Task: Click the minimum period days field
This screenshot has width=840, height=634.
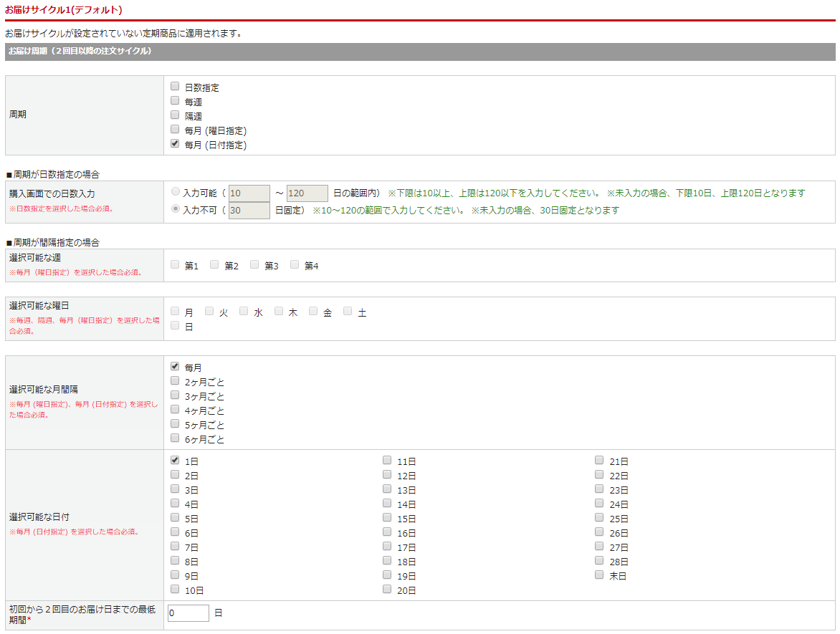Action: coord(188,613)
